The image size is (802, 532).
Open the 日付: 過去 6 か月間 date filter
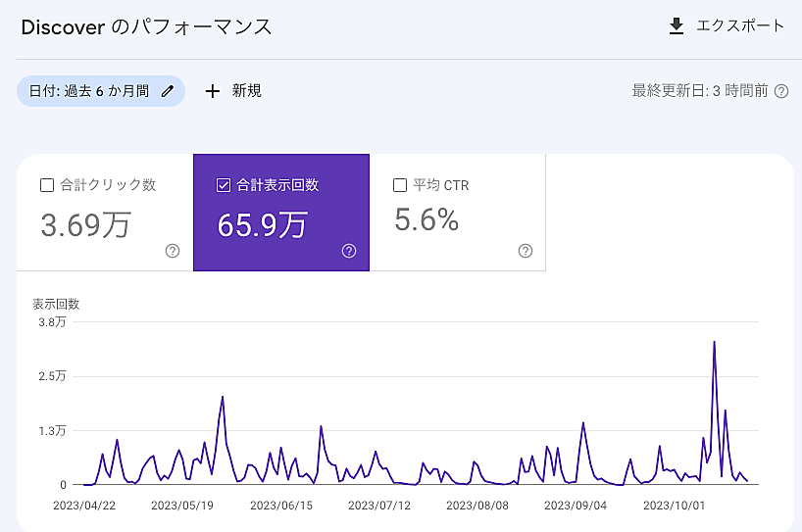point(89,91)
